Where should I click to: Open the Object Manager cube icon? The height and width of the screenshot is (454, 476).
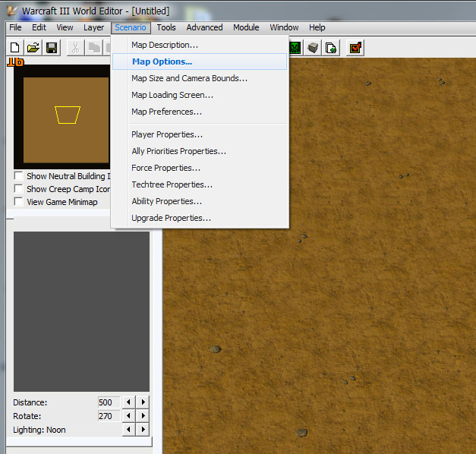pos(313,48)
